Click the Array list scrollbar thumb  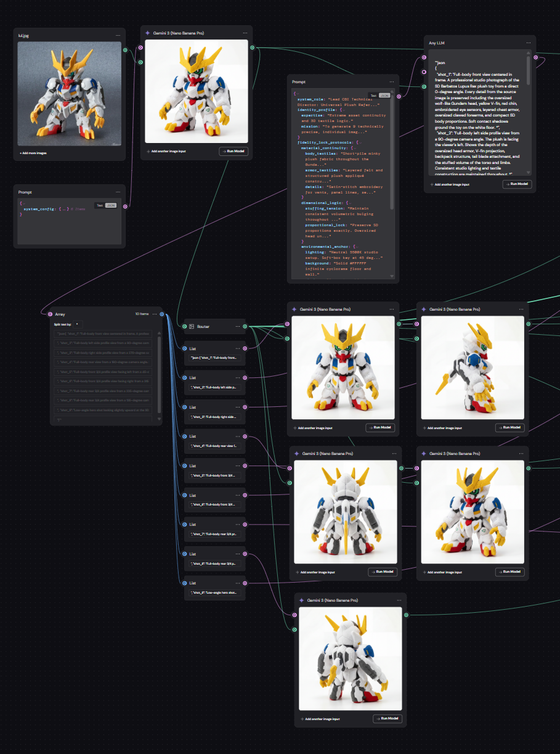(159, 374)
